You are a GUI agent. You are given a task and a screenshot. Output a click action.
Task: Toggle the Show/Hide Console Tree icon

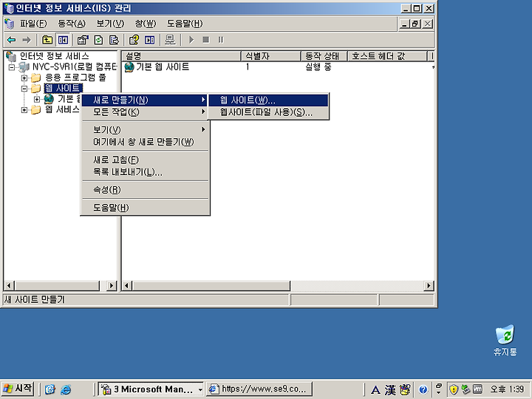click(x=63, y=40)
